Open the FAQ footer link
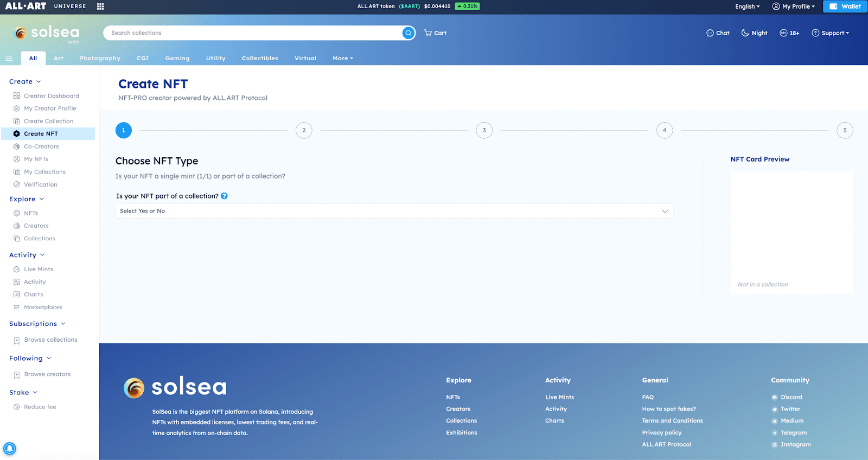 point(648,397)
